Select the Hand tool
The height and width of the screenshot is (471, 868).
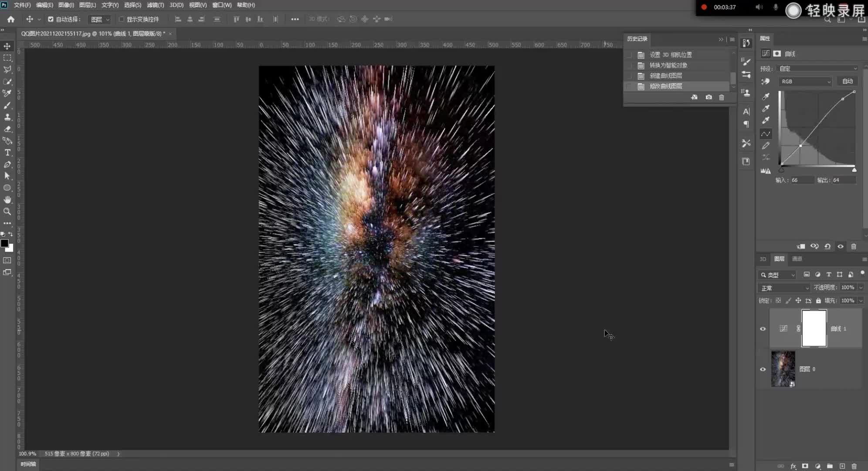coord(7,200)
